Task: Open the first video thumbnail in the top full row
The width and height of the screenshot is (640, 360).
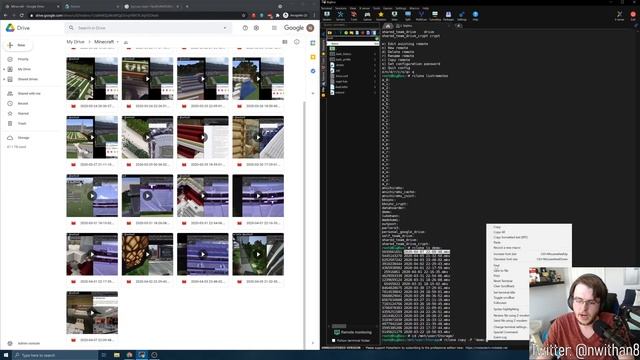Action: [92, 78]
